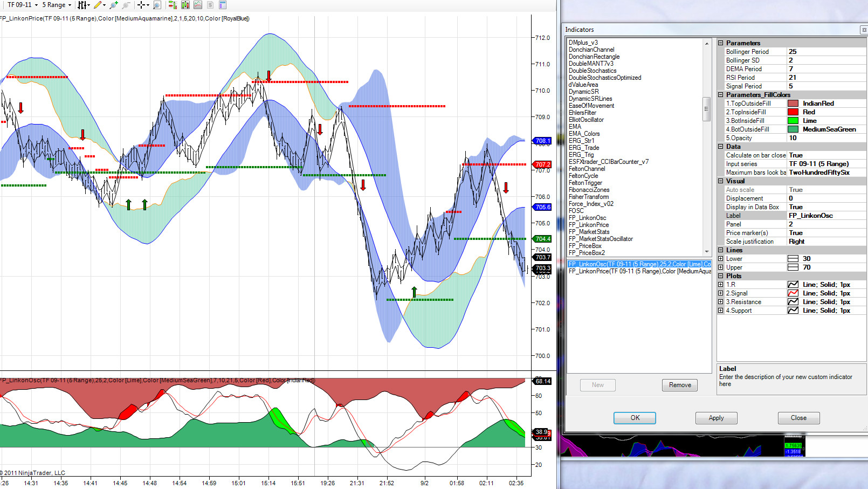Edit the Label value FP_LinkonOsc
This screenshot has height=489, width=868.
[x=826, y=216]
